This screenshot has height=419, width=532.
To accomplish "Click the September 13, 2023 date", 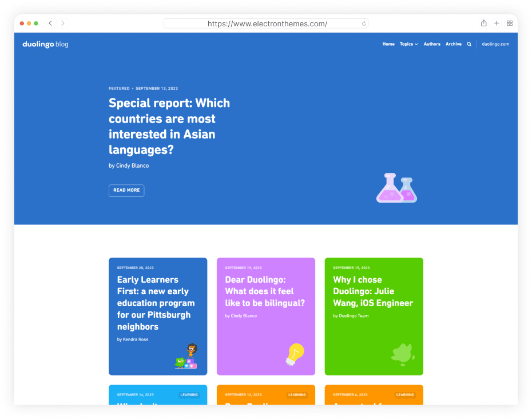I will pos(157,88).
